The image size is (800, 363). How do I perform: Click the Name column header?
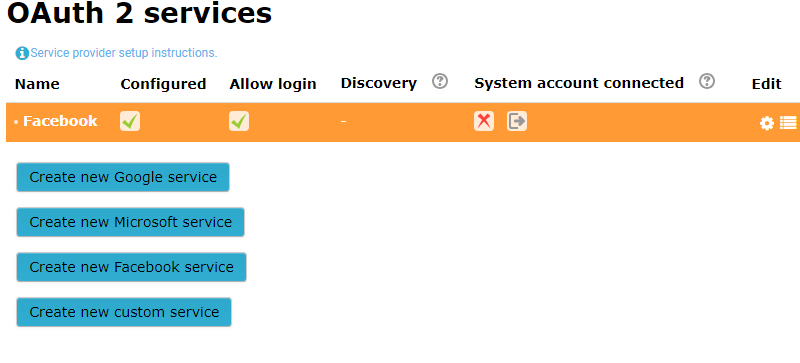point(37,84)
